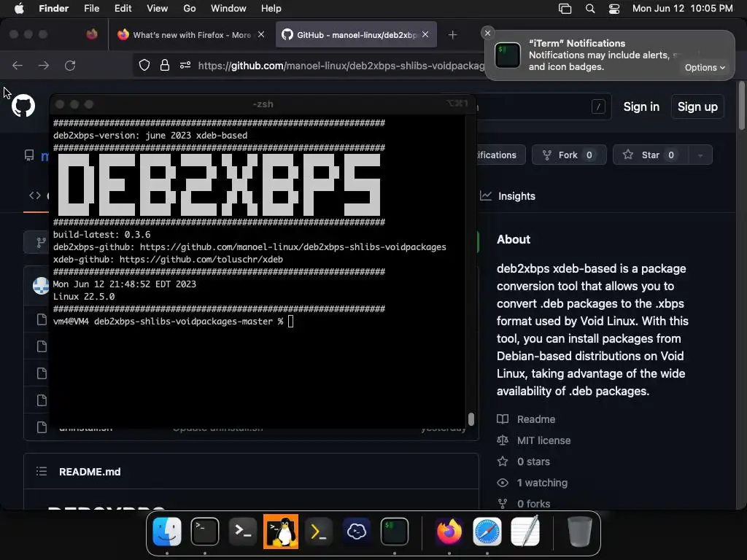Open the File menu

(x=91, y=9)
